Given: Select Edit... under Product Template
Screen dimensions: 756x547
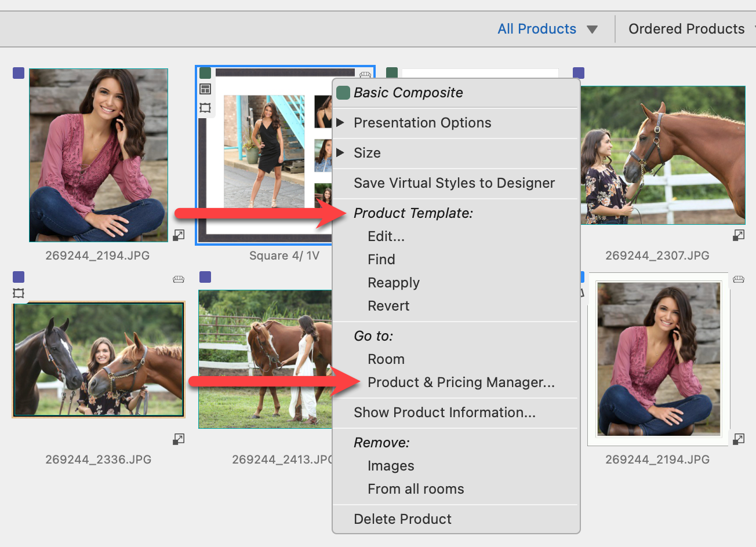Looking at the screenshot, I should [x=386, y=236].
